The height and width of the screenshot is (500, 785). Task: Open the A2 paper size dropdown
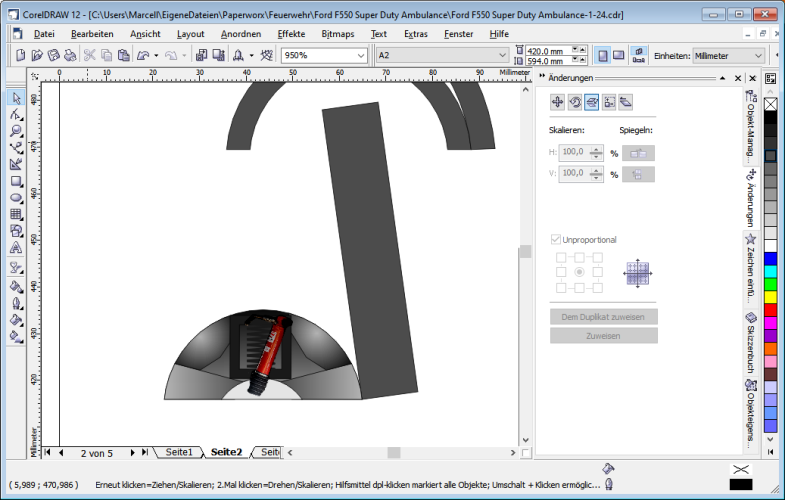[502, 56]
